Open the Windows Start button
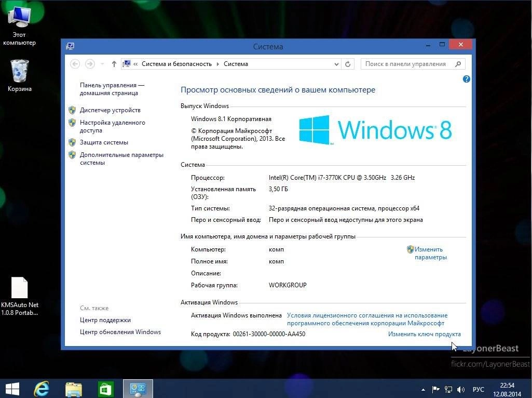The height and width of the screenshot is (398, 532). click(12, 389)
